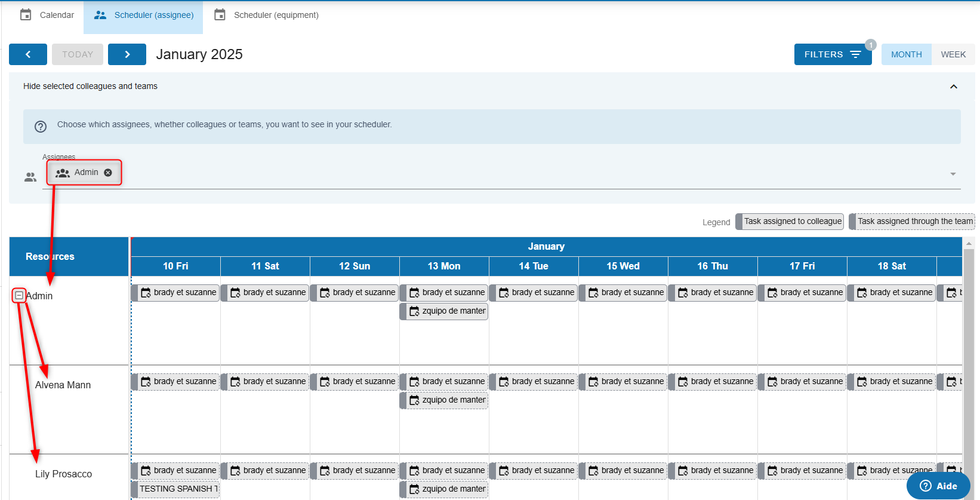
Task: Open Lily Prosacco's TESTING SPANISH task
Action: (x=177, y=489)
